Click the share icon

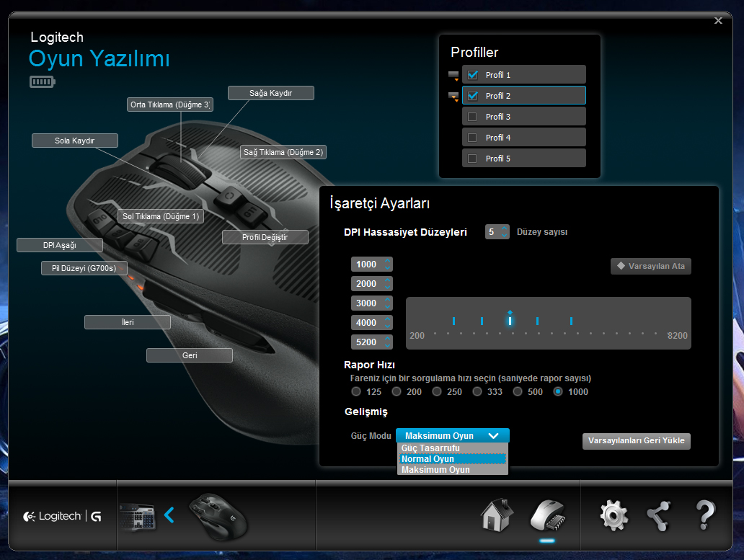(659, 515)
